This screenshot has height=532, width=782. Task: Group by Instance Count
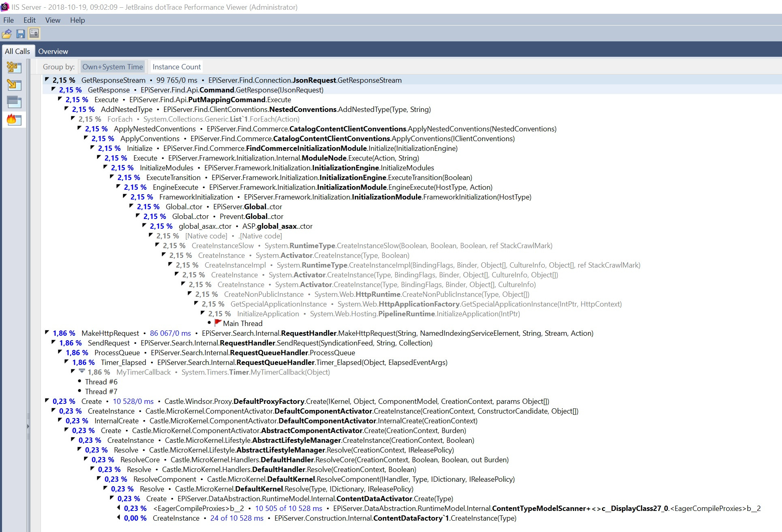(176, 67)
